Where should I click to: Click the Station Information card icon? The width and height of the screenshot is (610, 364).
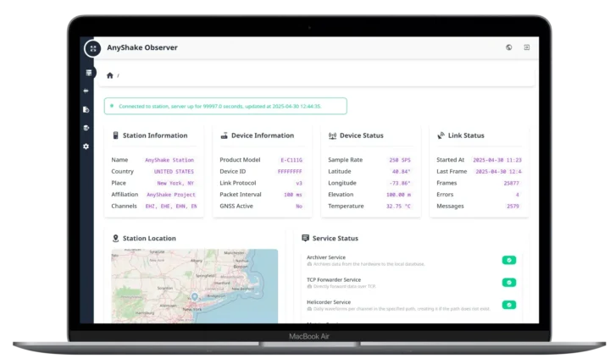pos(115,135)
